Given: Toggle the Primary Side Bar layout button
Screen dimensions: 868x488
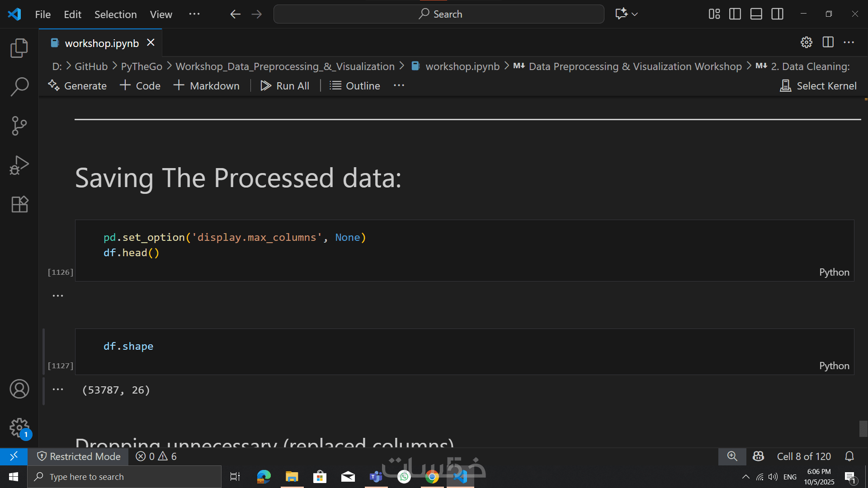Looking at the screenshot, I should tap(735, 14).
